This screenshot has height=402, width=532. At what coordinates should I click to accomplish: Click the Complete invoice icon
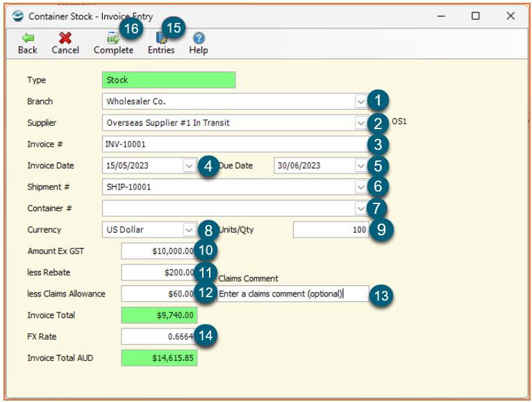coord(113,38)
